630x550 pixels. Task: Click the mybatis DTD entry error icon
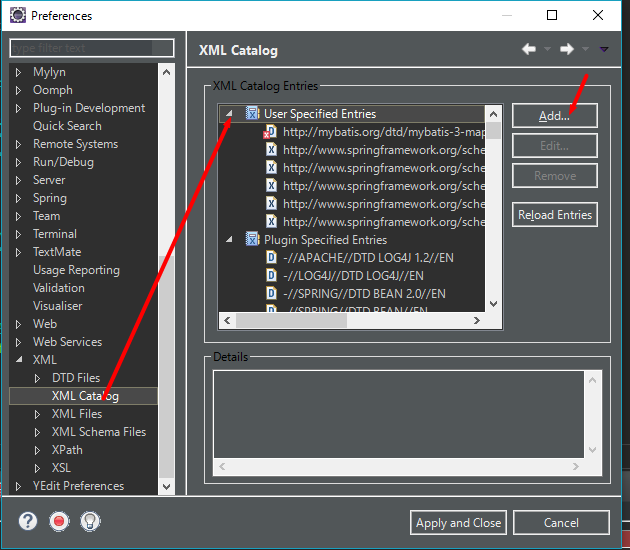271,132
